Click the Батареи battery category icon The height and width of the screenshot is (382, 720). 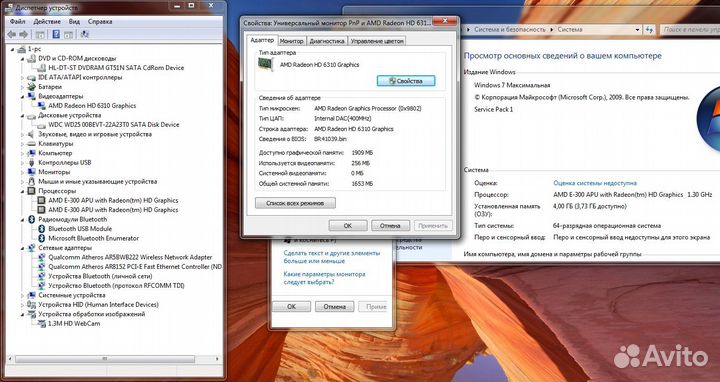(x=32, y=87)
